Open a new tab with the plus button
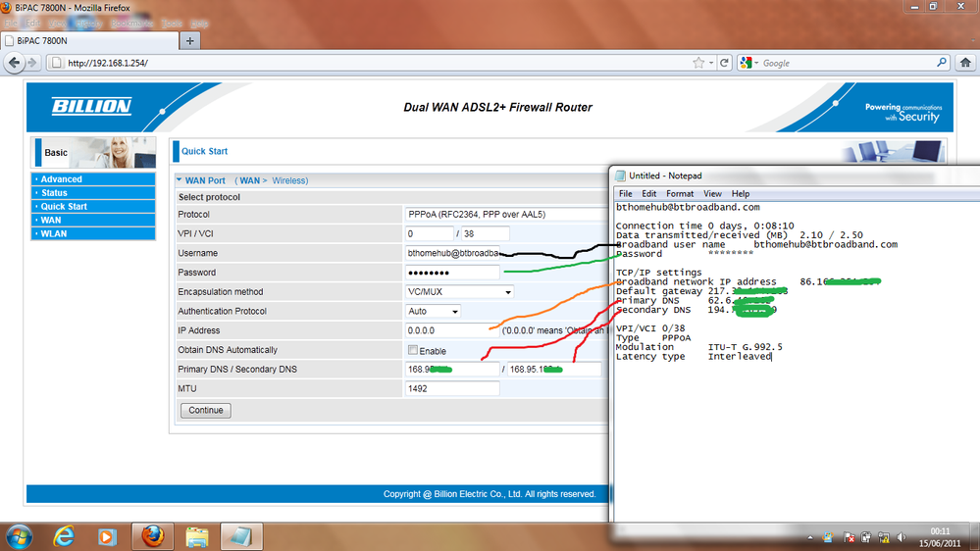Viewport: 980px width, 551px height. pos(190,40)
